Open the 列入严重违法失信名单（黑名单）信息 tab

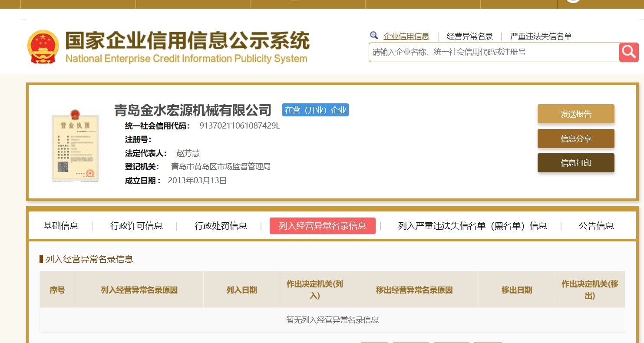[x=472, y=226]
